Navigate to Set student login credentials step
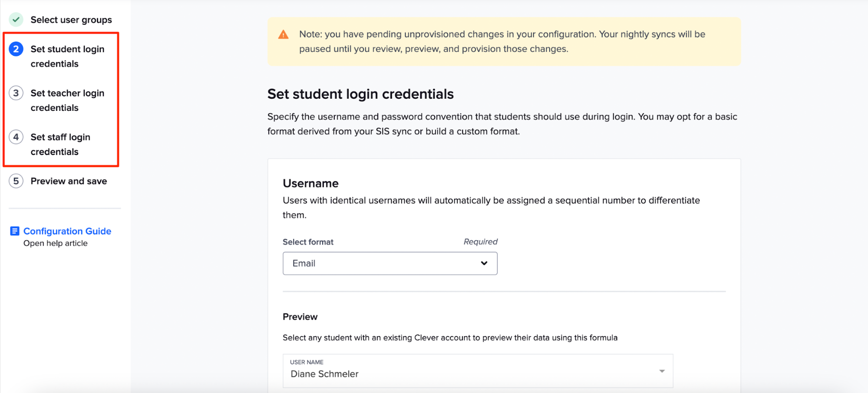The height and width of the screenshot is (393, 868). click(x=67, y=56)
